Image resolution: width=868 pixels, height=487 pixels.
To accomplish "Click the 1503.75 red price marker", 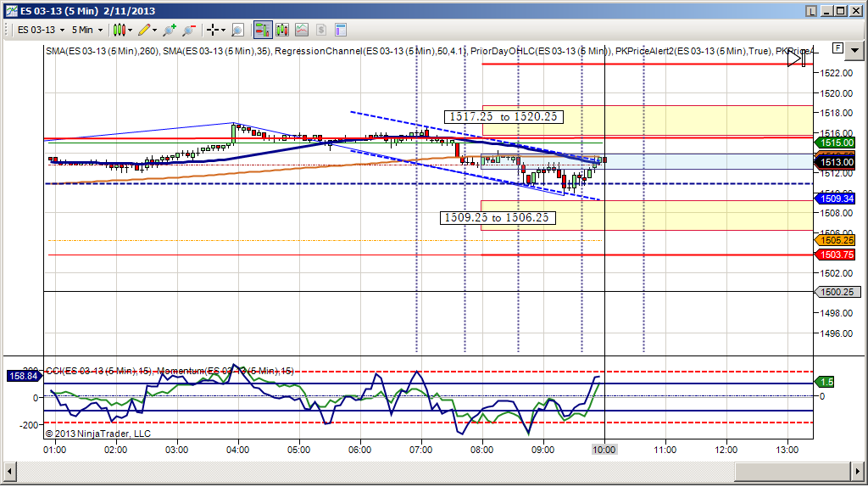I will click(835, 255).
